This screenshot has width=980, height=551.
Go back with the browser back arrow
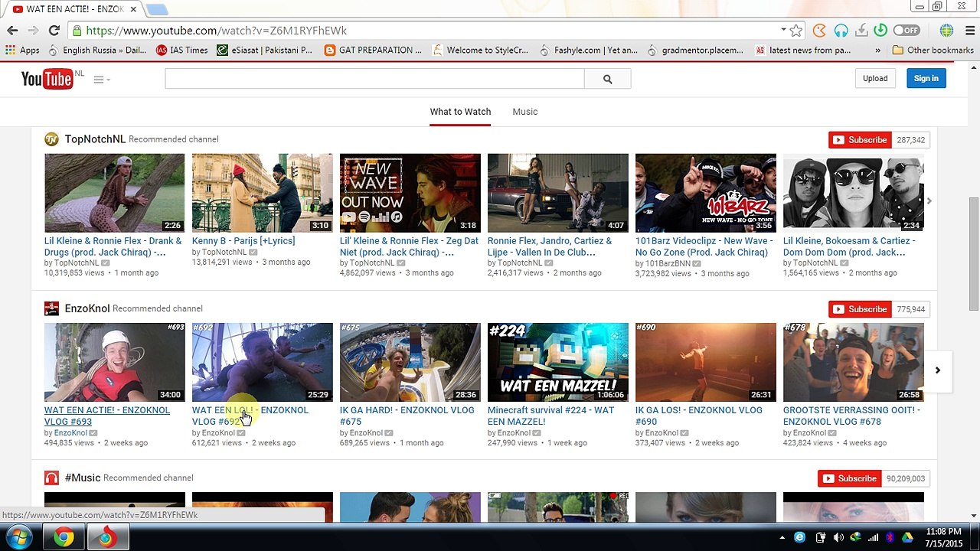coord(12,31)
